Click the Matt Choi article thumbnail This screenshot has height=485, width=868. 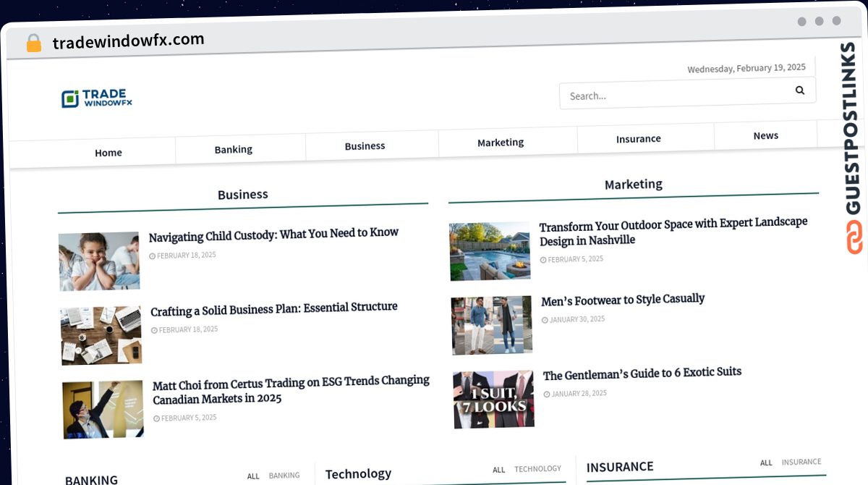[x=103, y=410]
